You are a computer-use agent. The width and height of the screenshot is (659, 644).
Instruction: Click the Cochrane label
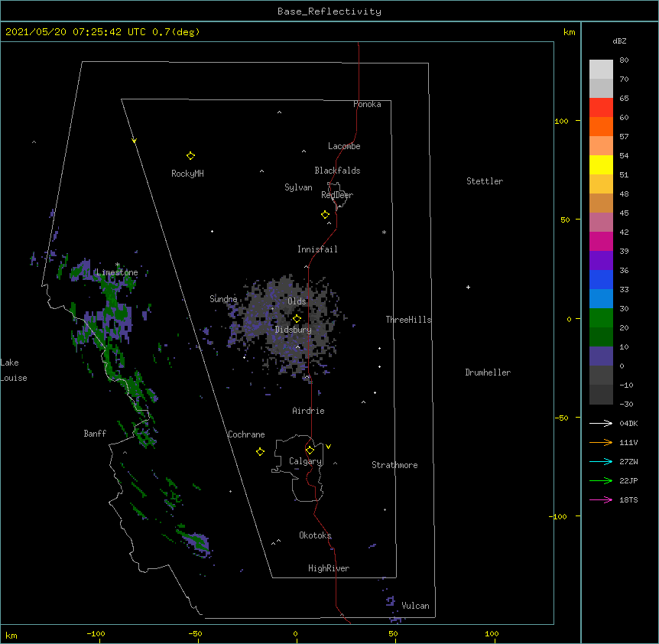(246, 434)
